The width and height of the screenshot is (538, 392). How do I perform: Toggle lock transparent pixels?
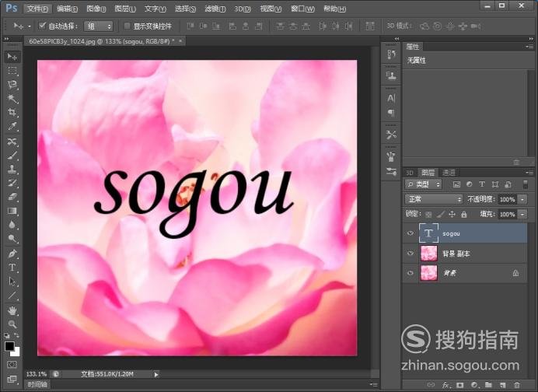pyautogui.click(x=428, y=215)
